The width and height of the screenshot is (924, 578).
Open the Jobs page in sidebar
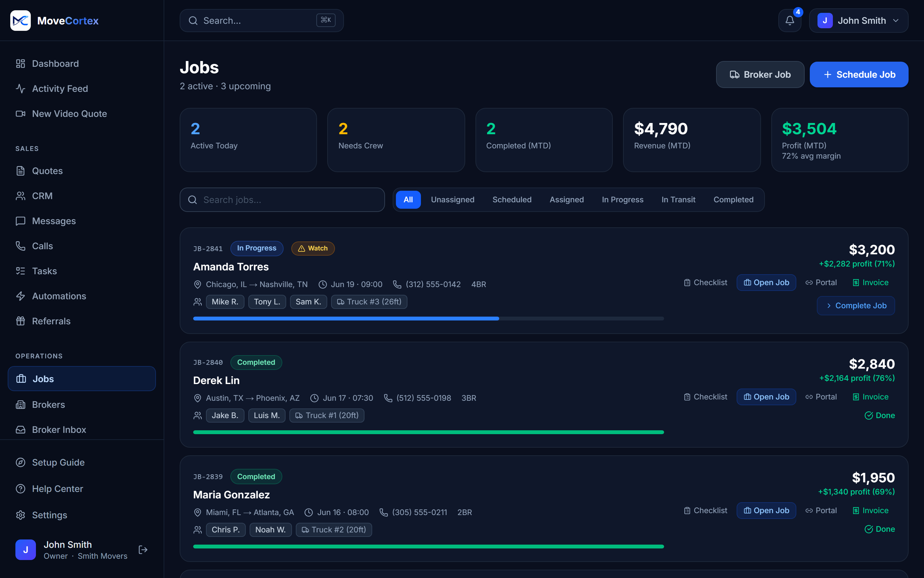click(x=82, y=379)
